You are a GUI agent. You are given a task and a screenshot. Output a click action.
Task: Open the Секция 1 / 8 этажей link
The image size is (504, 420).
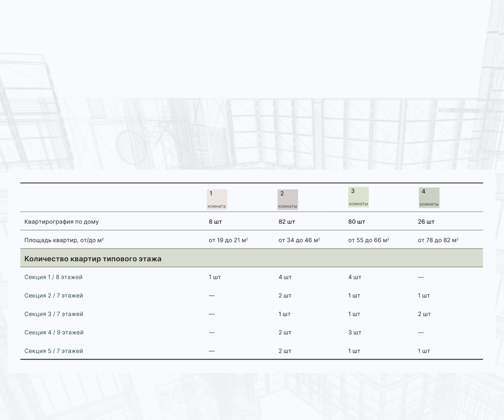pos(53,277)
